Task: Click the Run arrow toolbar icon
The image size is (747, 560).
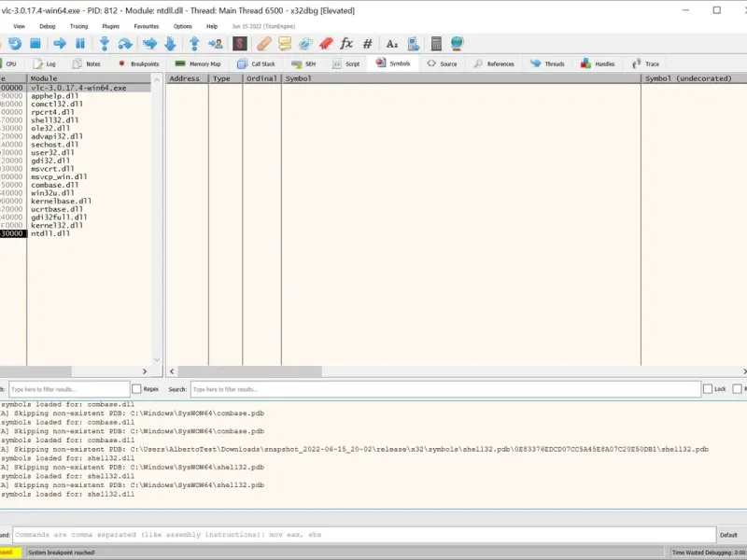Action: pos(60,44)
